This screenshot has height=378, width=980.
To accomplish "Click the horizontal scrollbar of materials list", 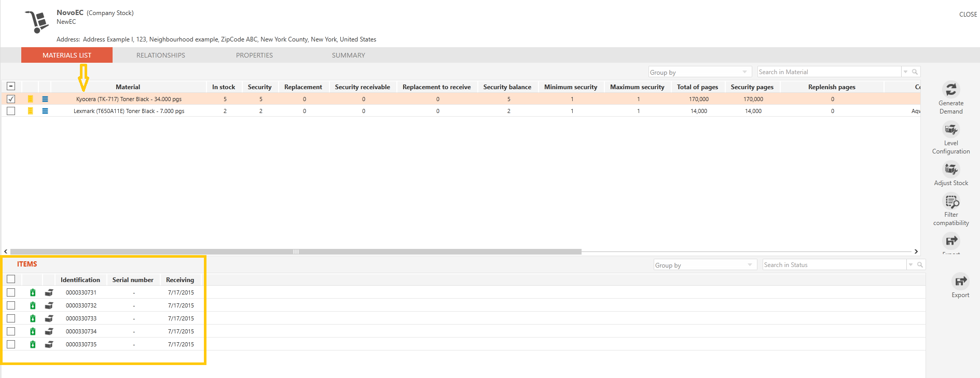I will pyautogui.click(x=296, y=251).
